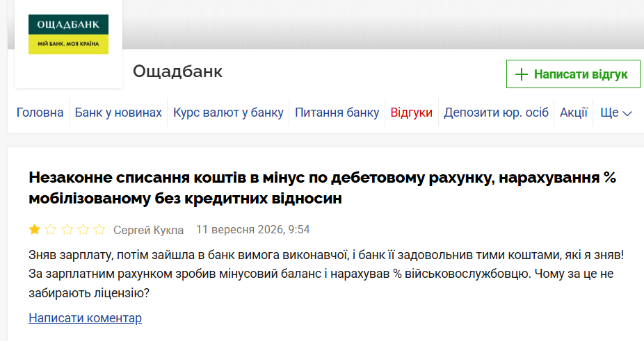The height and width of the screenshot is (341, 644).
Task: Click the Ощадбанк page heading
Action: 177,72
